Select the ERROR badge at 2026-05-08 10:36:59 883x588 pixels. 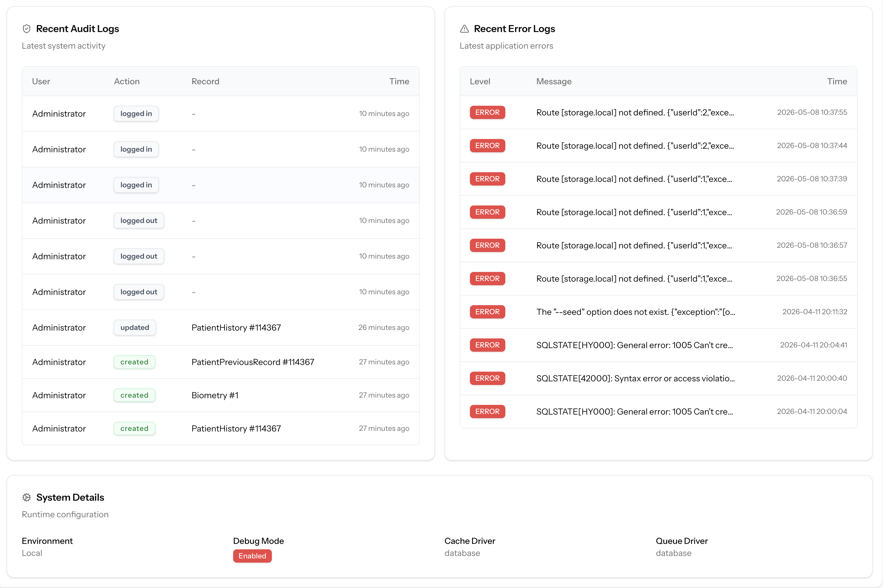coord(487,212)
